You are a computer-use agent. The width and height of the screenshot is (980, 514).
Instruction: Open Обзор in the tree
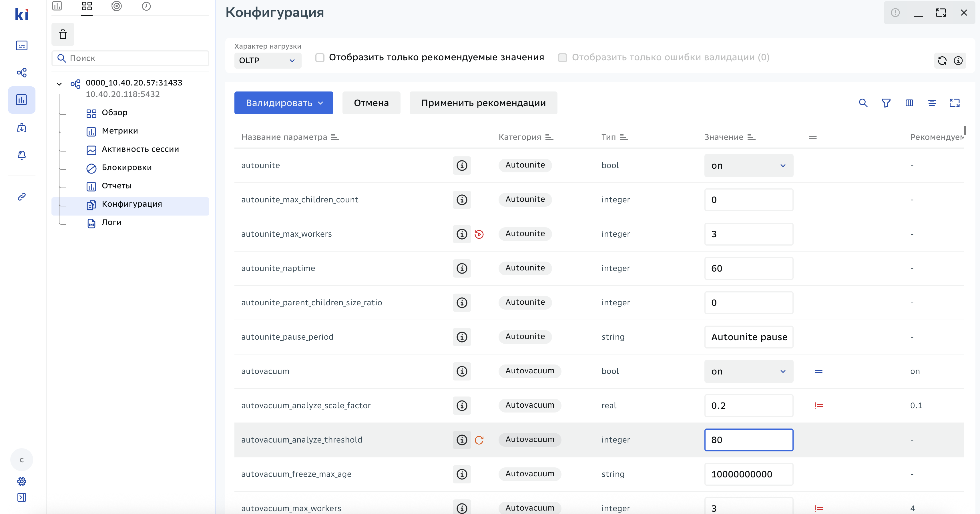pos(115,113)
